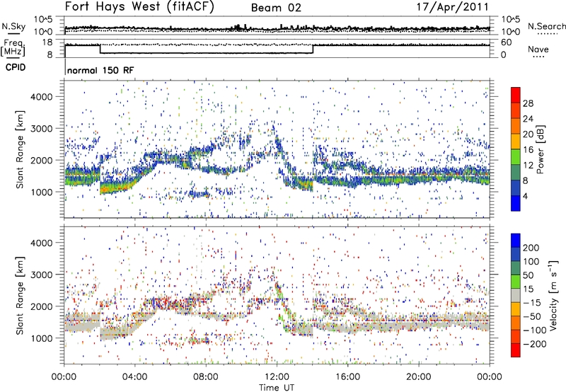Click the '18' frequency tick label
Viewport: 566px width, 392px height.
pyautogui.click(x=47, y=42)
